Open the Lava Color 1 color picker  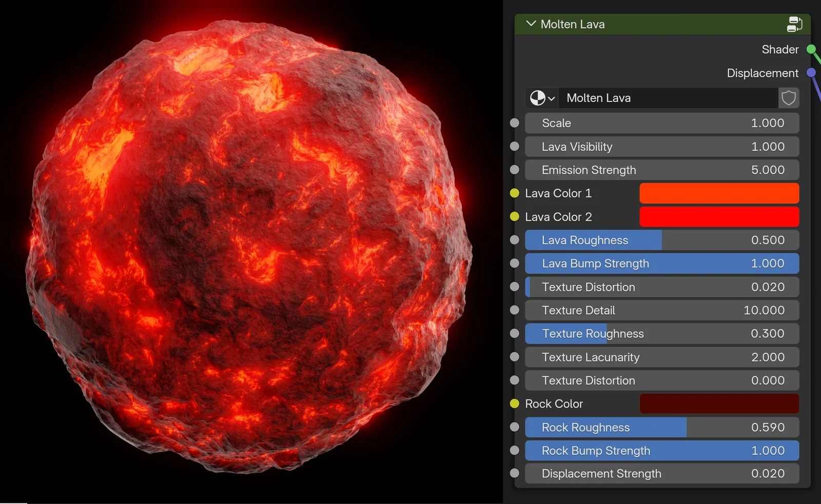pos(718,193)
